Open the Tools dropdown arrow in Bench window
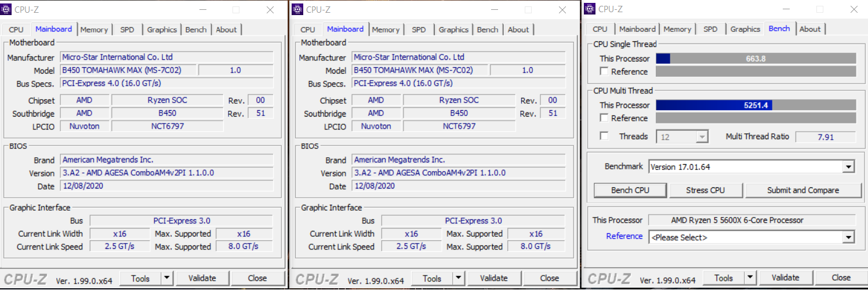868x290 pixels. click(750, 278)
